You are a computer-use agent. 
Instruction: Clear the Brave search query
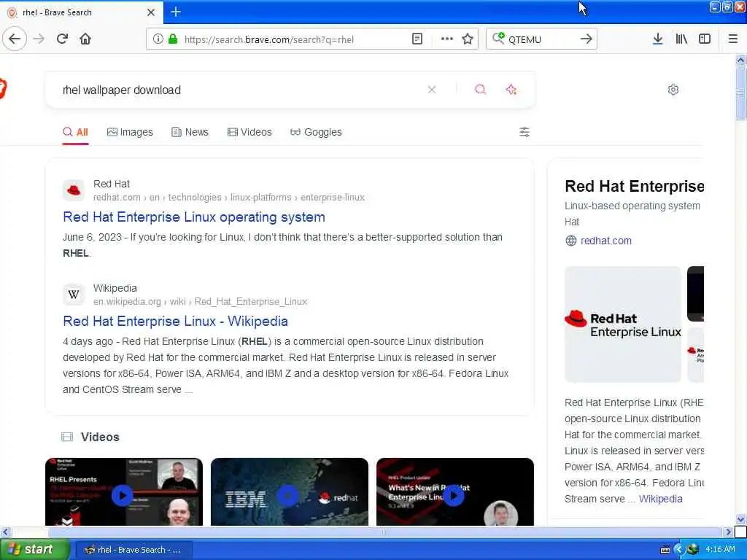click(432, 90)
